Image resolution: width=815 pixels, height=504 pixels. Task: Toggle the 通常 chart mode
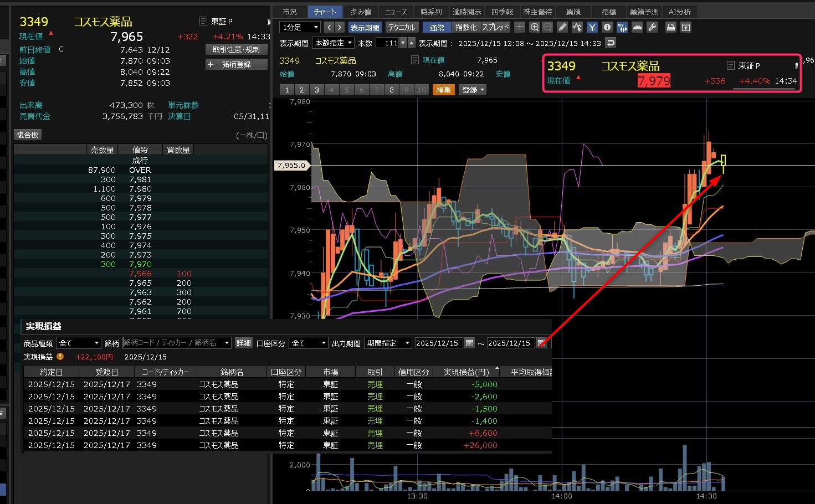coord(437,27)
